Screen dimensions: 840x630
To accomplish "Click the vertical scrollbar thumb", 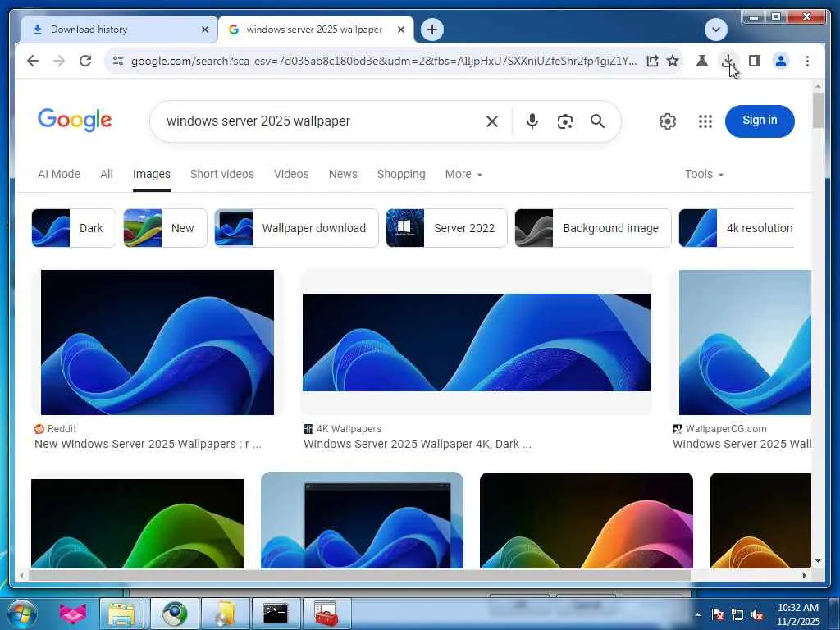I will click(x=818, y=111).
